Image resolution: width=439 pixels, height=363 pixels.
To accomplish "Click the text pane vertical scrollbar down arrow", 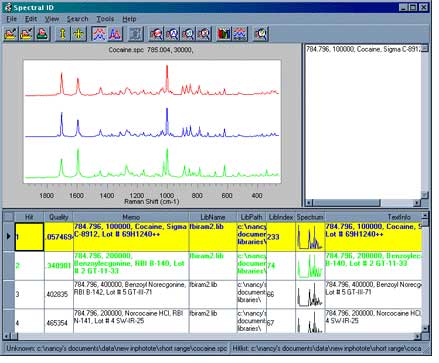I will tap(425, 195).
